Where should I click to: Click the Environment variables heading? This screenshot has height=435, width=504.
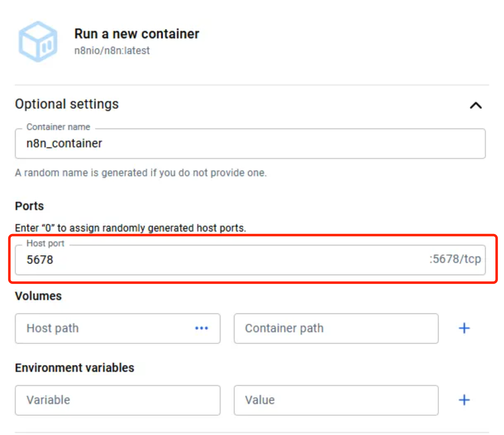click(x=75, y=368)
